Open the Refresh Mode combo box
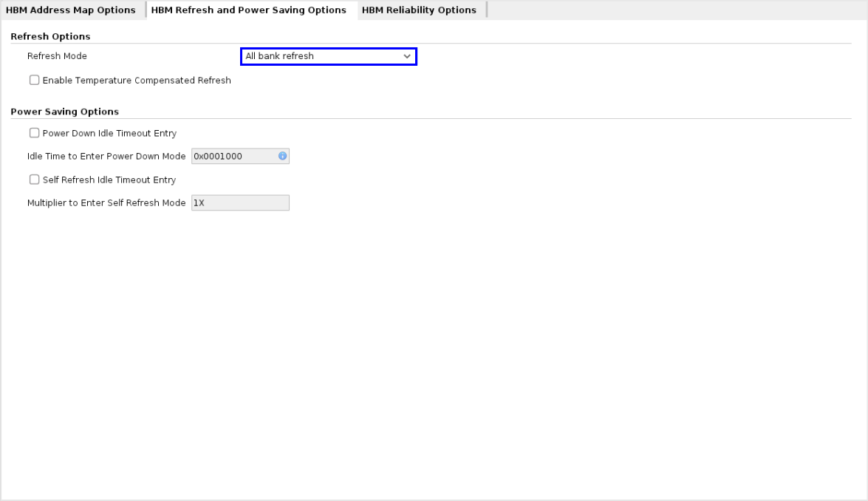The height and width of the screenshot is (501, 868). 328,56
